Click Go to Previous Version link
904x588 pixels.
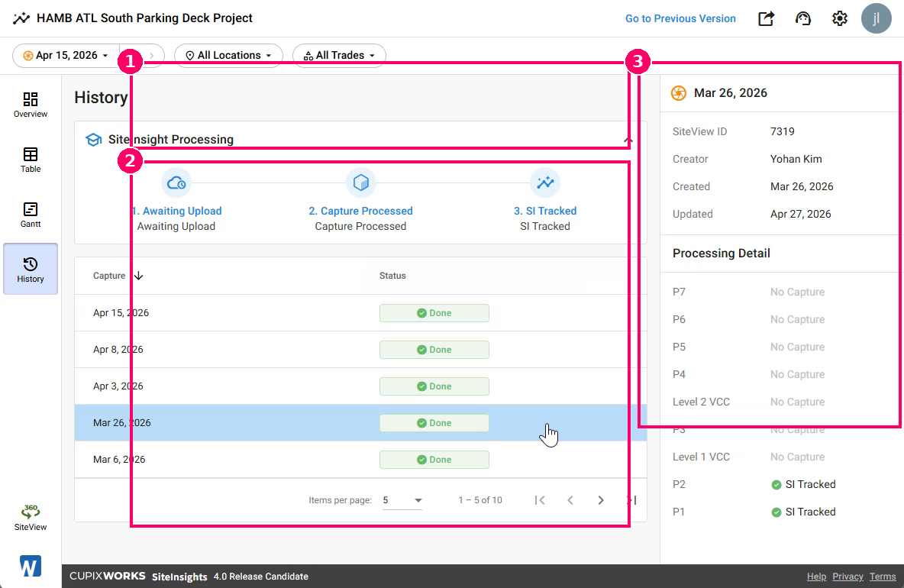680,18
